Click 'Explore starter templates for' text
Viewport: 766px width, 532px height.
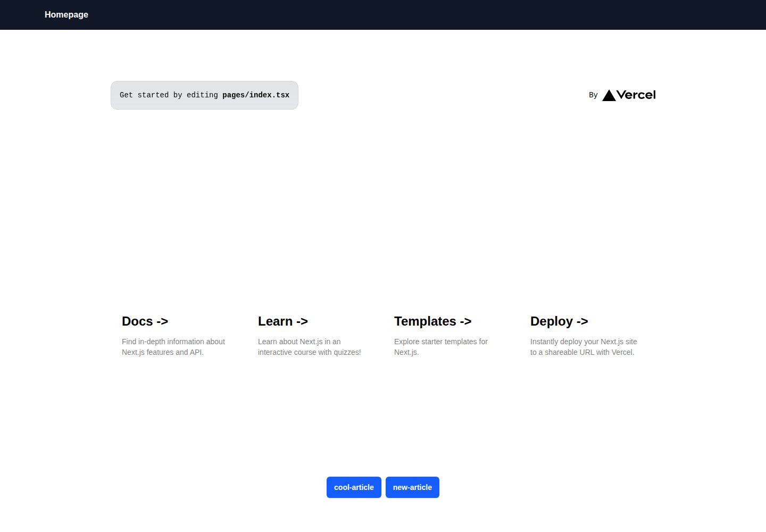[441, 342]
